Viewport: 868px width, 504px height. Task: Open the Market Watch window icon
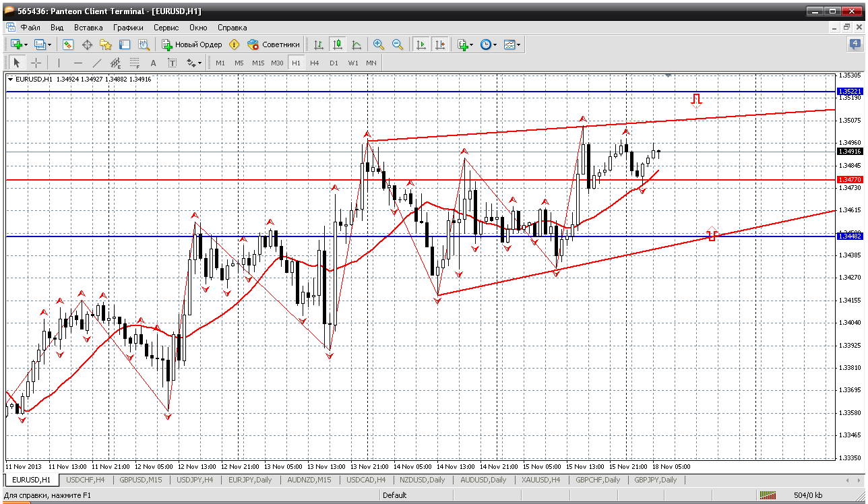[68, 44]
